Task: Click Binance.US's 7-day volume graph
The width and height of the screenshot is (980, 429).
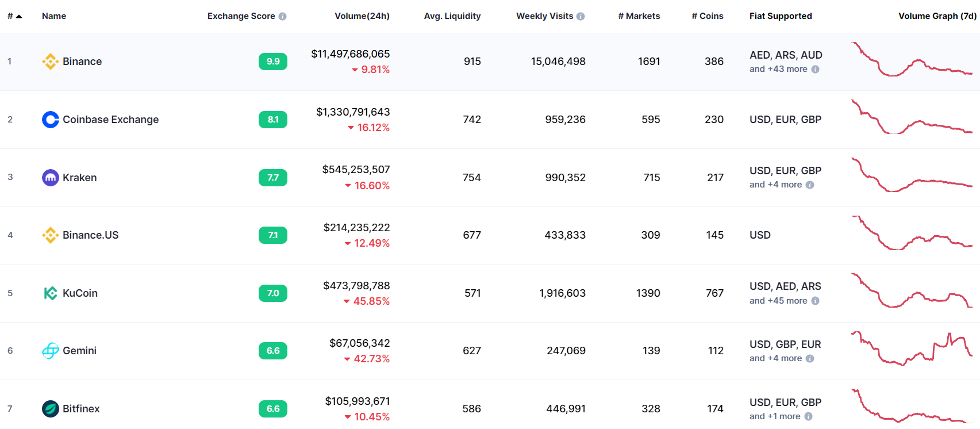Action: coord(912,233)
